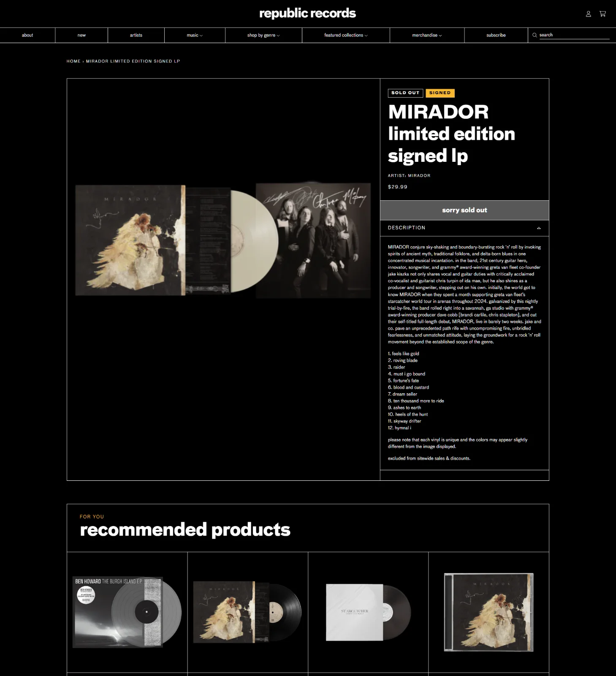
Task: Expand the featured collections dropdown
Action: tap(346, 35)
